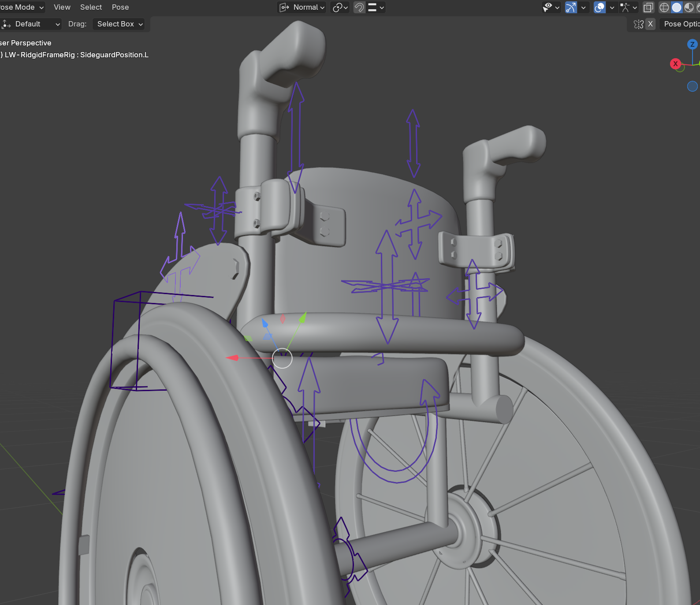The image size is (700, 605).
Task: Open the Default tool orientation dropdown
Action: click(31, 24)
